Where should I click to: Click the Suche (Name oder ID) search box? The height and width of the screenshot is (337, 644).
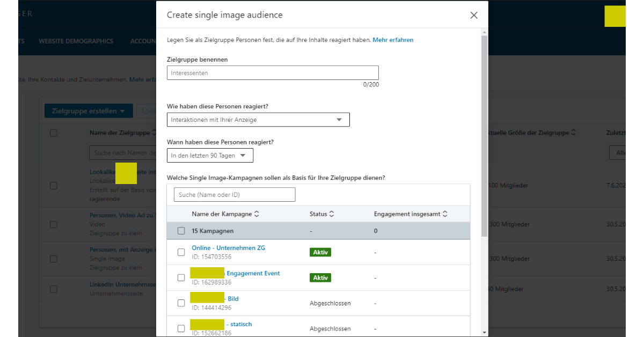235,195
